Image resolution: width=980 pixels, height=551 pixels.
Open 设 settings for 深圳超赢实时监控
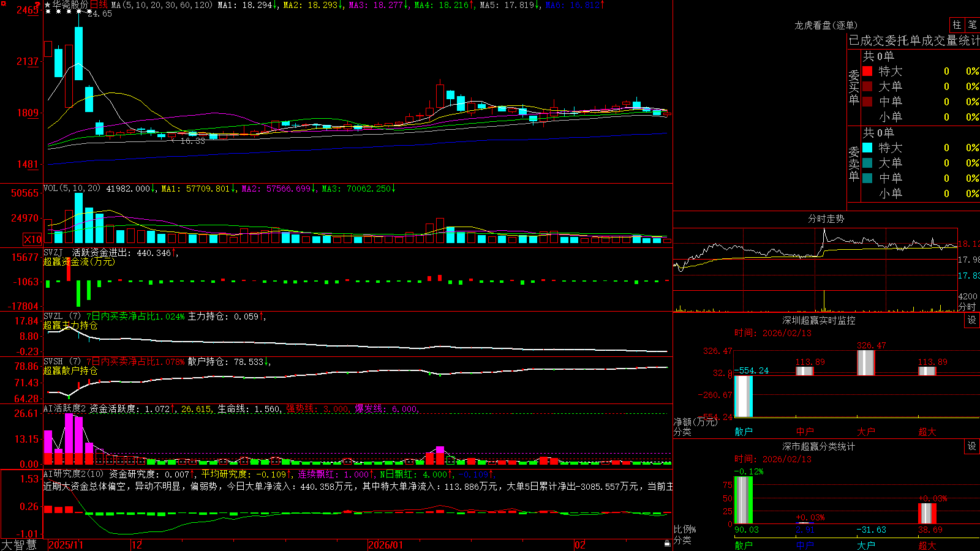pos(972,320)
